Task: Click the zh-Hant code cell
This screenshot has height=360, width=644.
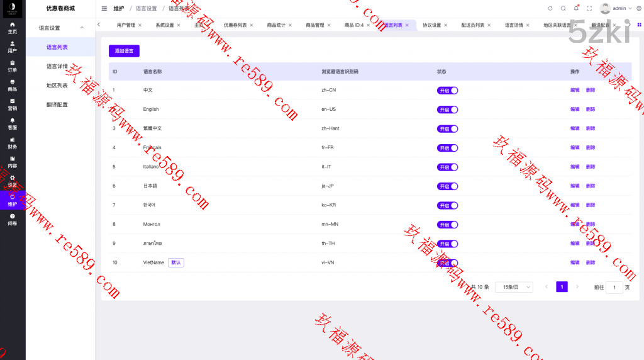Action: pos(330,128)
